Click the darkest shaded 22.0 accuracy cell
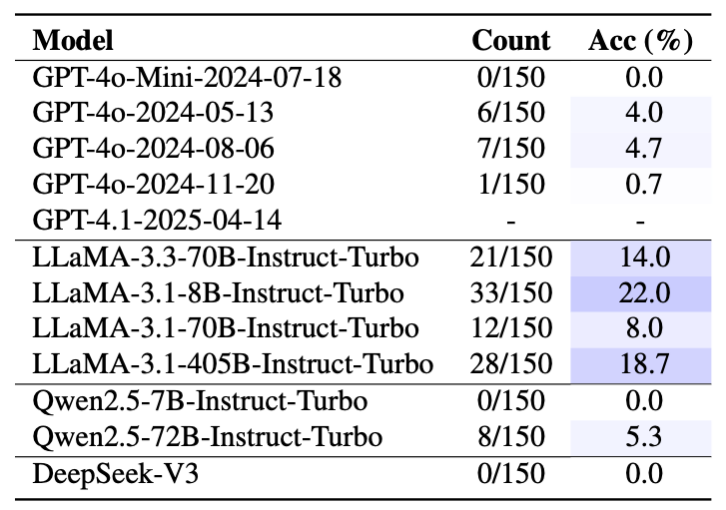Screen dimensions: 726x510 click(641, 294)
